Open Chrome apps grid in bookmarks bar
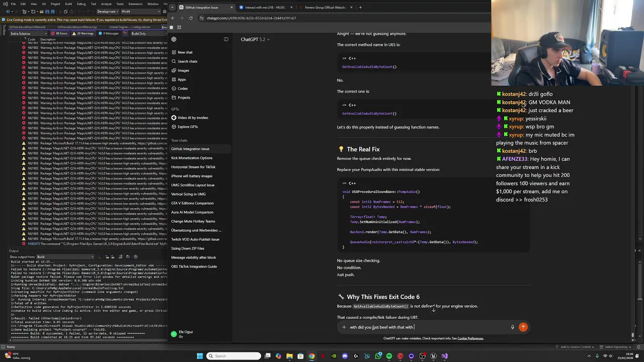The image size is (644, 362). click(179, 27)
